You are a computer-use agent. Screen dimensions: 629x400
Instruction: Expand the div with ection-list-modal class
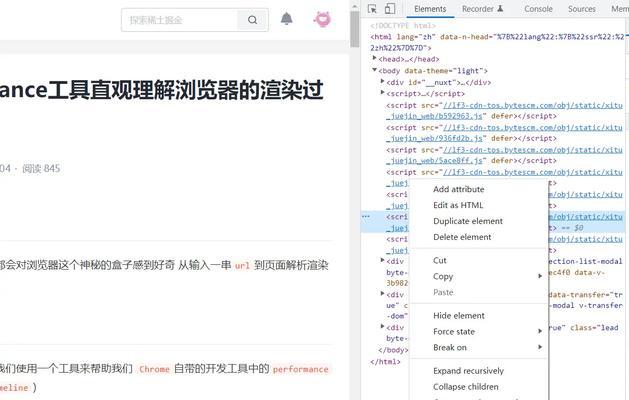pos(382,260)
